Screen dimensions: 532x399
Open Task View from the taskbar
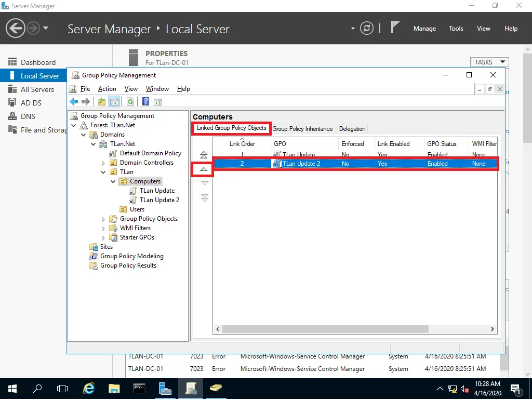click(62, 389)
